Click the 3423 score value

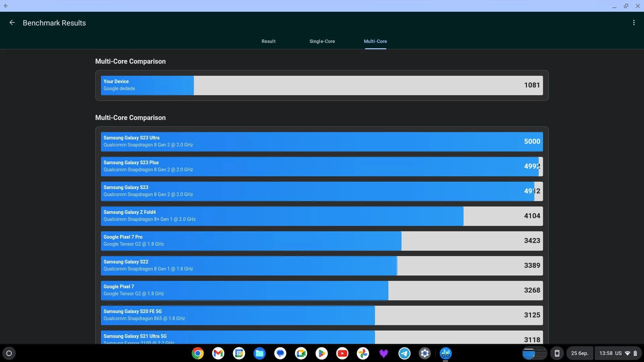532,241
